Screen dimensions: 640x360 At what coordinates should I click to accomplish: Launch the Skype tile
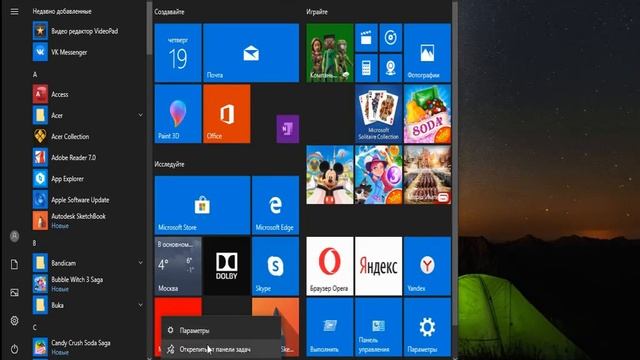276,266
